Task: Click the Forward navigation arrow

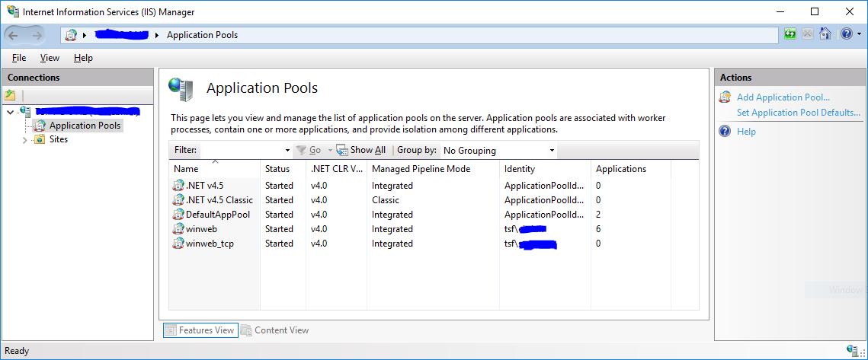Action: 37,35
